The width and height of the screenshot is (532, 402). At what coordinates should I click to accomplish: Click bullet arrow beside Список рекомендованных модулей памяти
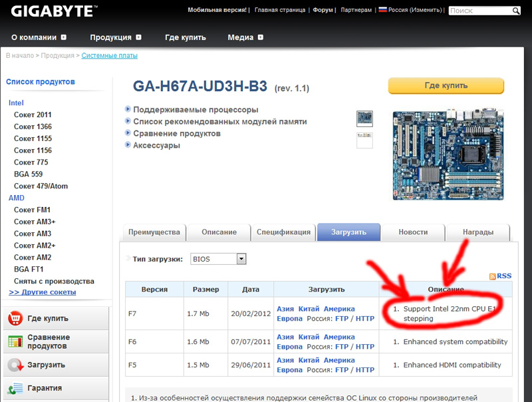128,121
